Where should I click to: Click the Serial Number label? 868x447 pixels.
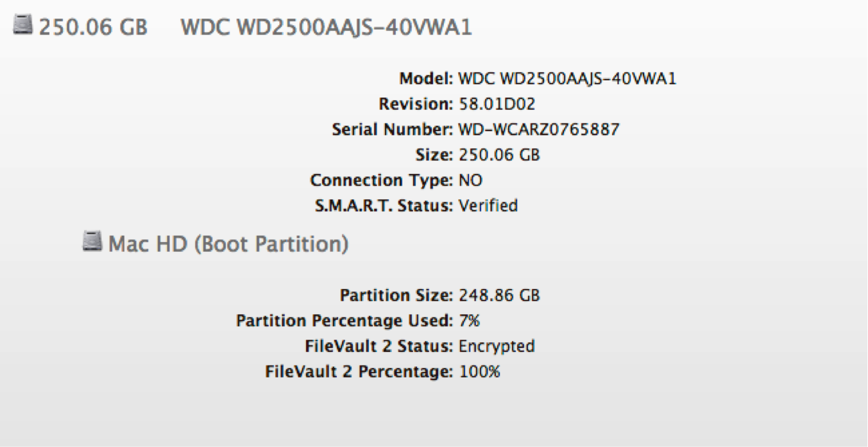(392, 129)
